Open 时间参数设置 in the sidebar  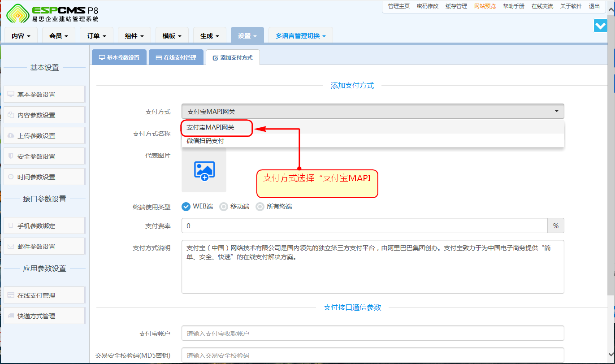click(44, 177)
